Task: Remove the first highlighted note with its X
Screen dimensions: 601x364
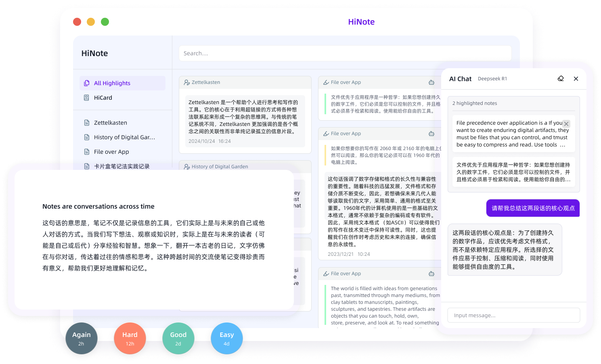Action: (566, 124)
